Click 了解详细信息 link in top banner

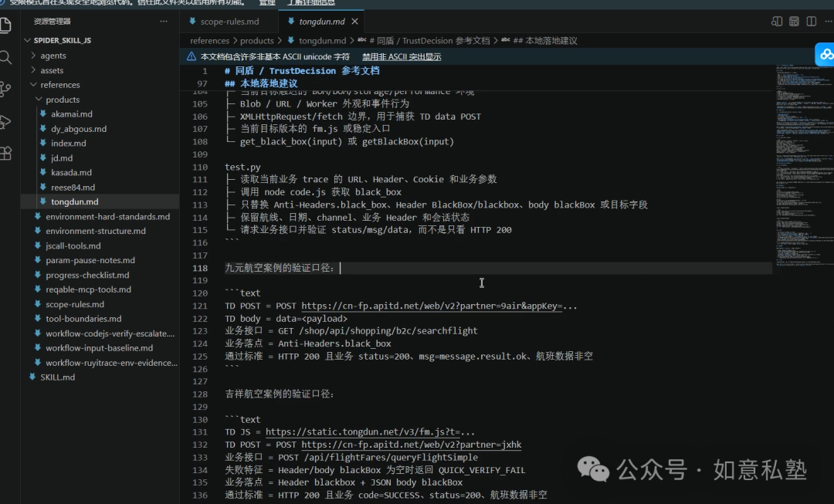311,2
